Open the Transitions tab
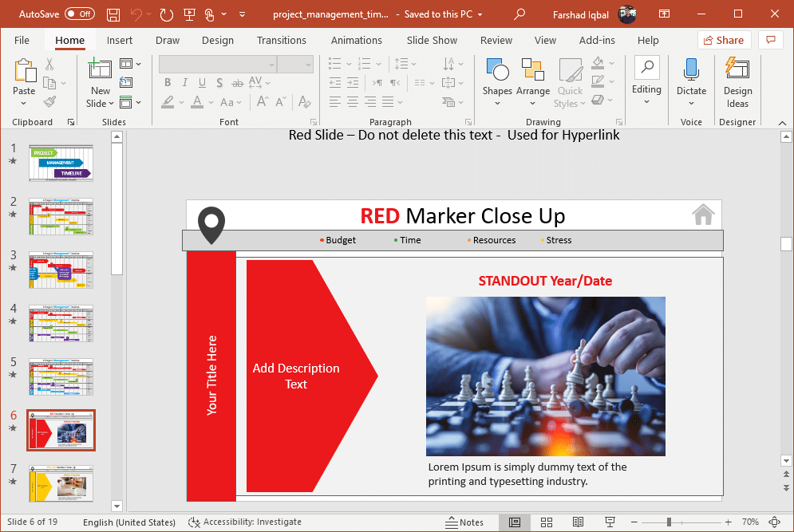 coord(281,40)
